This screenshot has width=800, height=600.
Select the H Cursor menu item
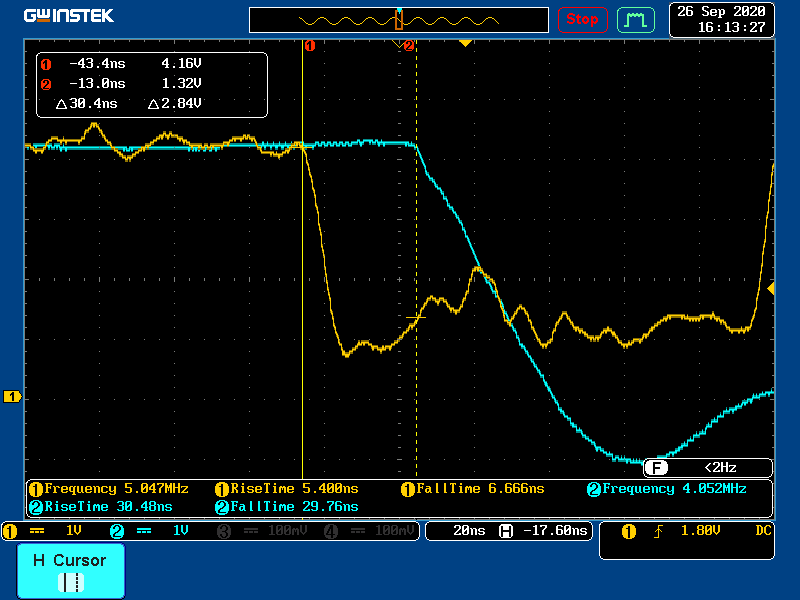tap(70, 570)
